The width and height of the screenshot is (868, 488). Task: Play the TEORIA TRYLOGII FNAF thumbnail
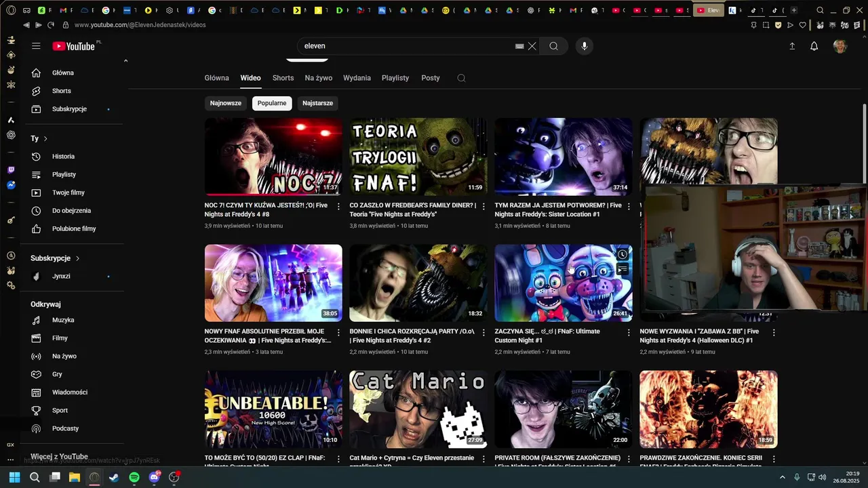point(418,157)
